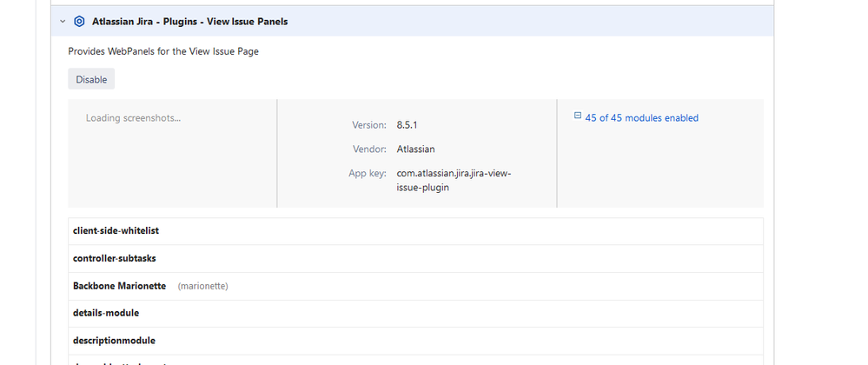
Task: Click the Vendor label
Action: 369,149
